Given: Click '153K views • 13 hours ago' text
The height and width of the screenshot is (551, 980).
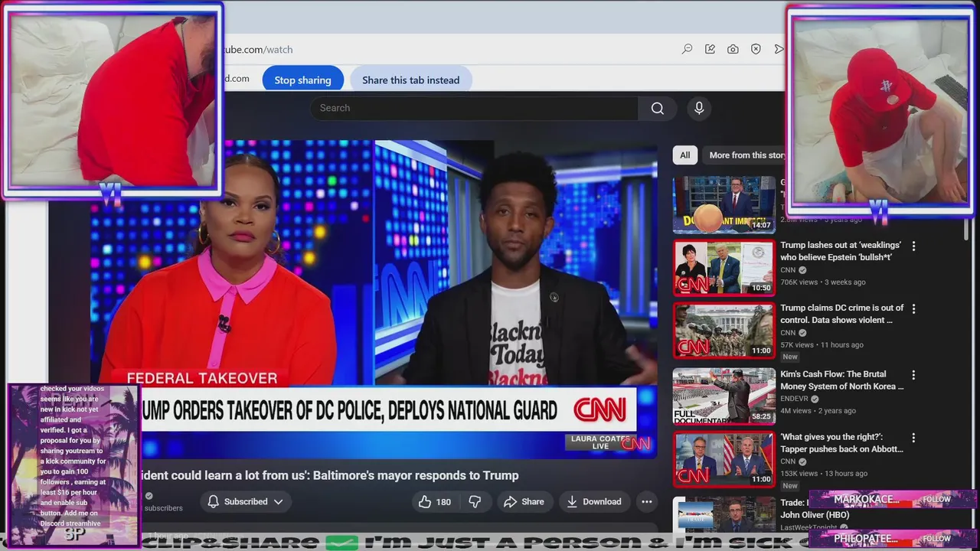Looking at the screenshot, I should point(824,474).
